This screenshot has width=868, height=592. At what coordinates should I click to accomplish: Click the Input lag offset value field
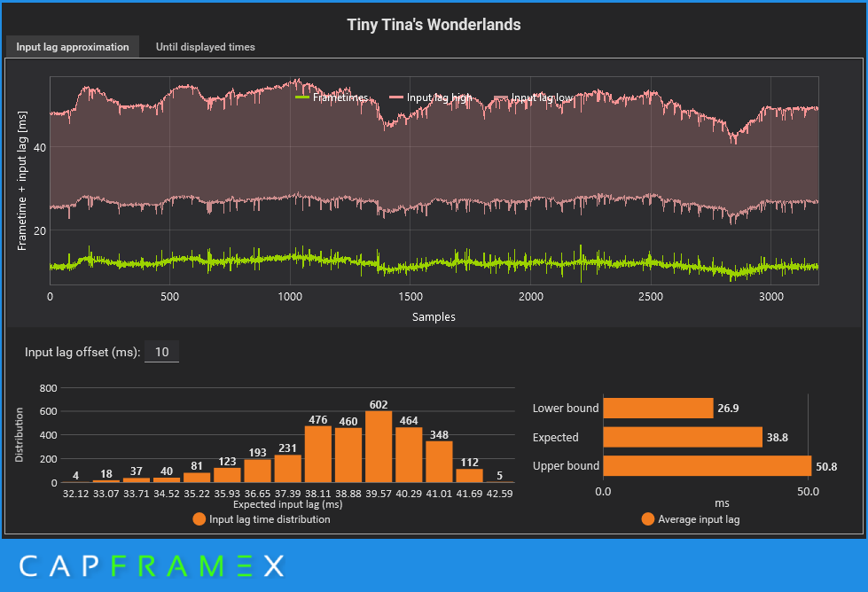161,352
